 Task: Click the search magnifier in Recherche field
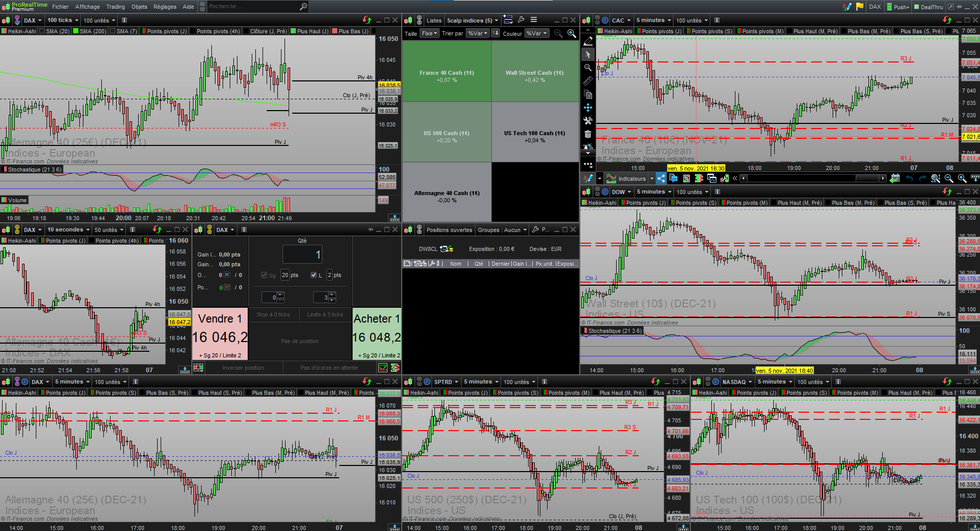point(303,7)
